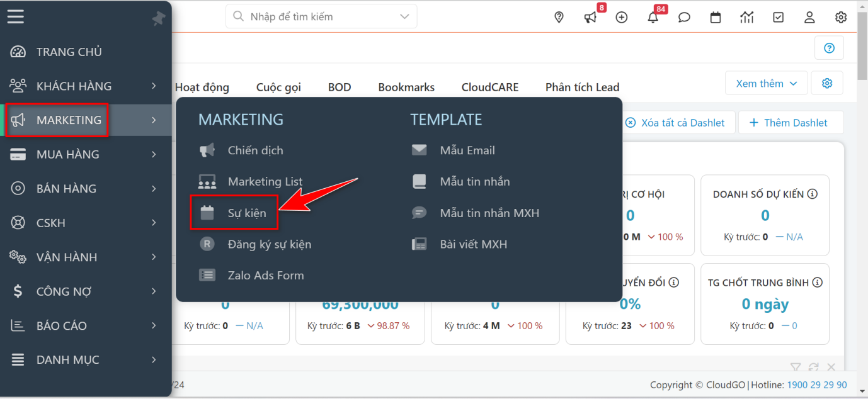
Task: Click Xóa tất cả Dashlet button
Action: click(675, 123)
